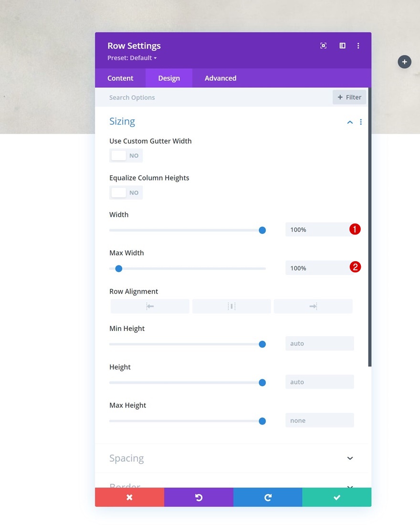Select right row alignment icon
Viewport: 420px width, 531px height.
pos(313,306)
